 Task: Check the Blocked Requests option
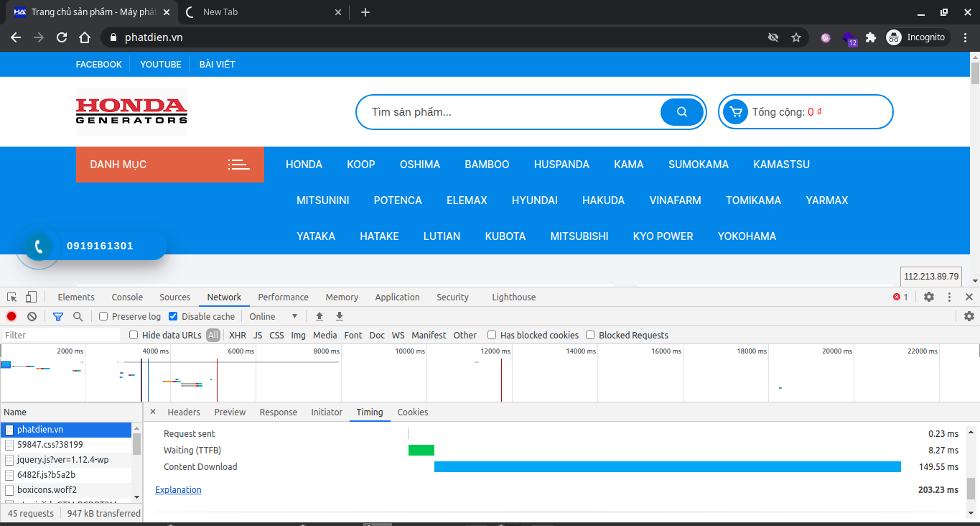pyautogui.click(x=590, y=335)
